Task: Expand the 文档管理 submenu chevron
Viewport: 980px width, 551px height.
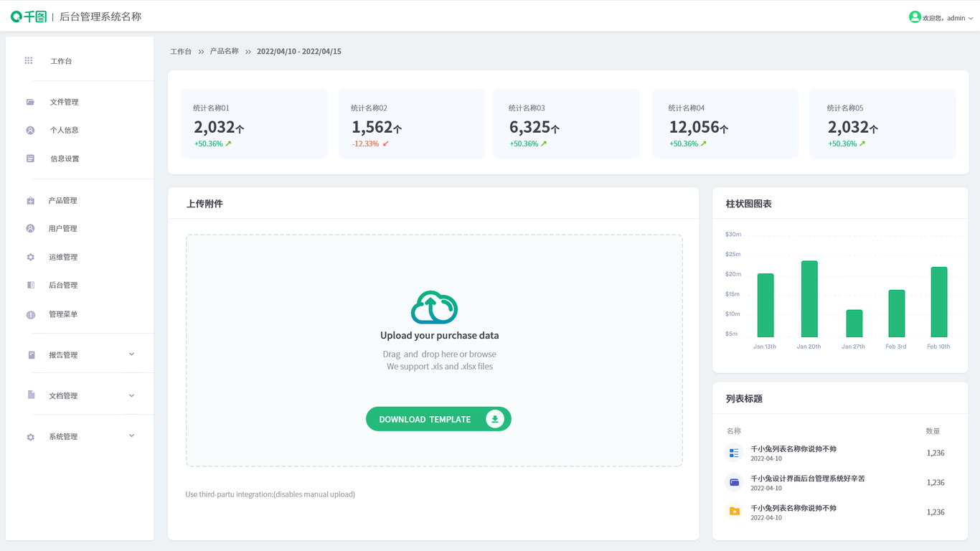Action: coord(131,395)
